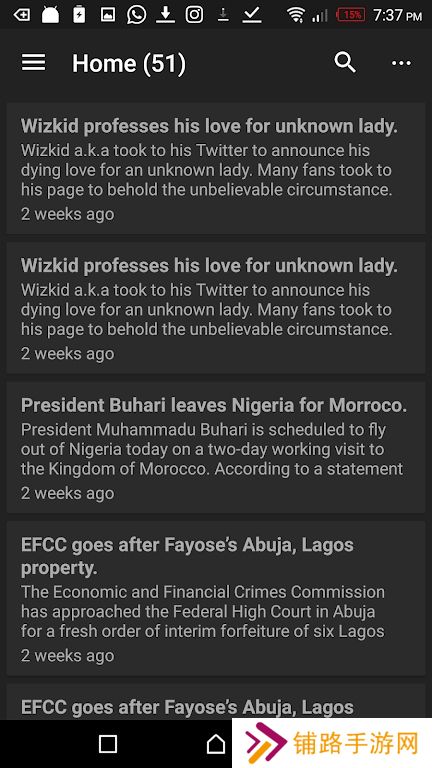Open the hamburger navigation menu
The height and width of the screenshot is (768, 432).
point(33,63)
